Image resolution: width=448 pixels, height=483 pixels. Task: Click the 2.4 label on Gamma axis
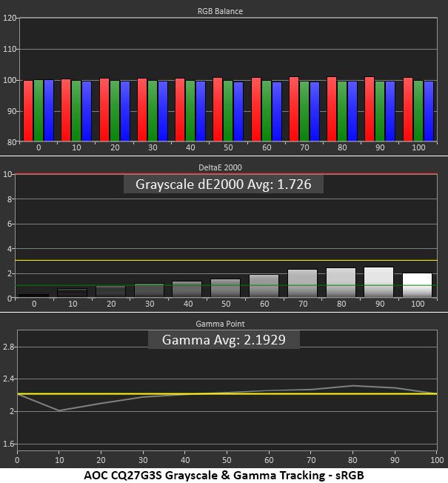(9, 379)
